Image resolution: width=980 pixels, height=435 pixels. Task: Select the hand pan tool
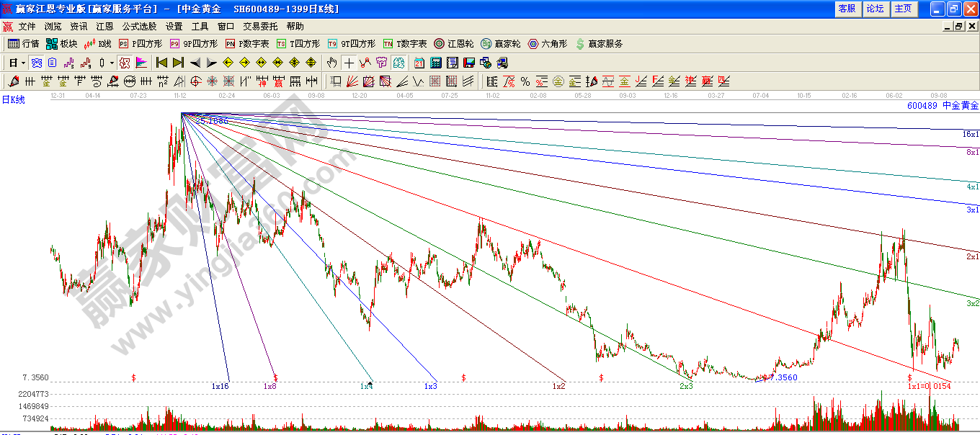tap(331, 63)
